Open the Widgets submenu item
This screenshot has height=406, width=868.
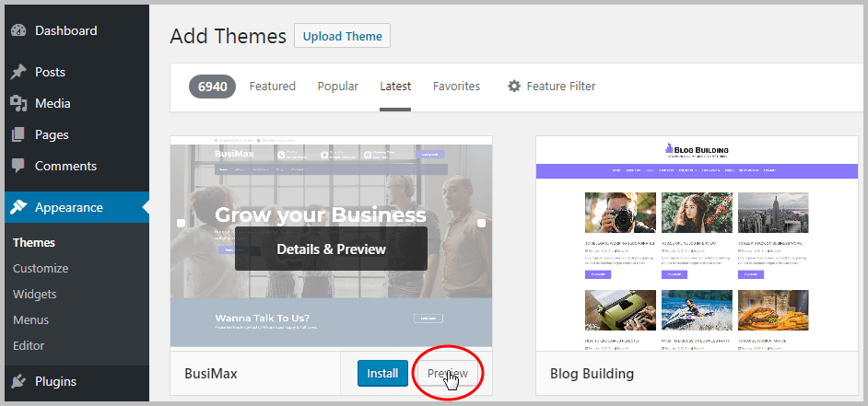(x=35, y=295)
